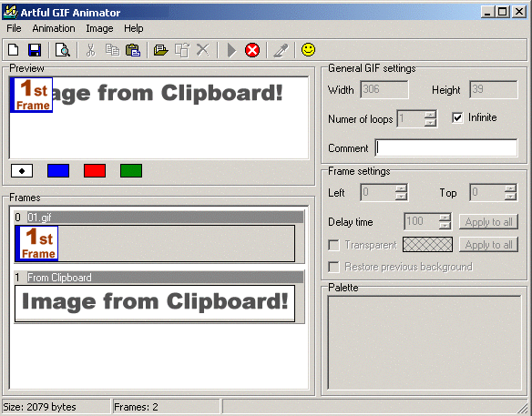Minimize the Artful GIF Animator window
The height and width of the screenshot is (416, 532).
click(x=487, y=12)
